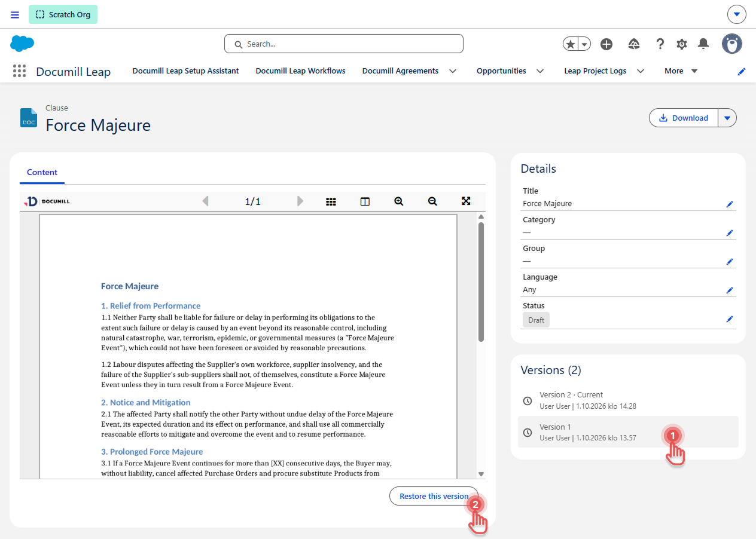The height and width of the screenshot is (539, 756).
Task: Open the Trailhead guidance icon
Action: coord(634,44)
